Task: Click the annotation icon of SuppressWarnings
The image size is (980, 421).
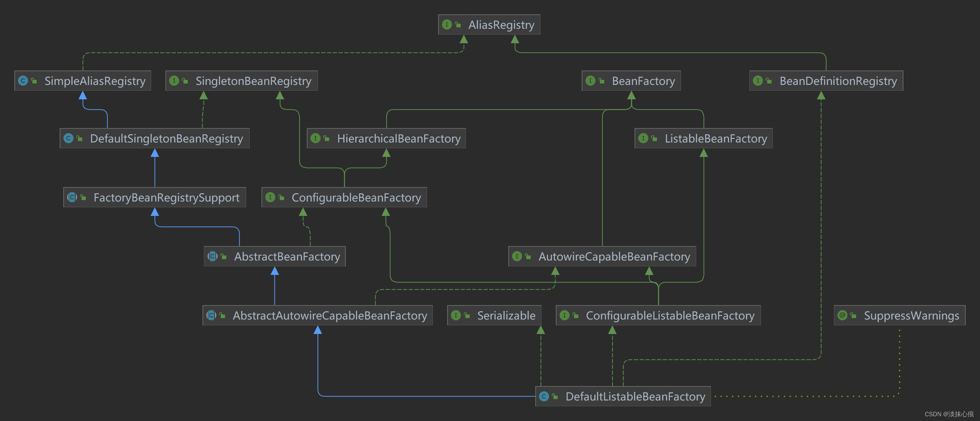Action: pyautogui.click(x=843, y=315)
